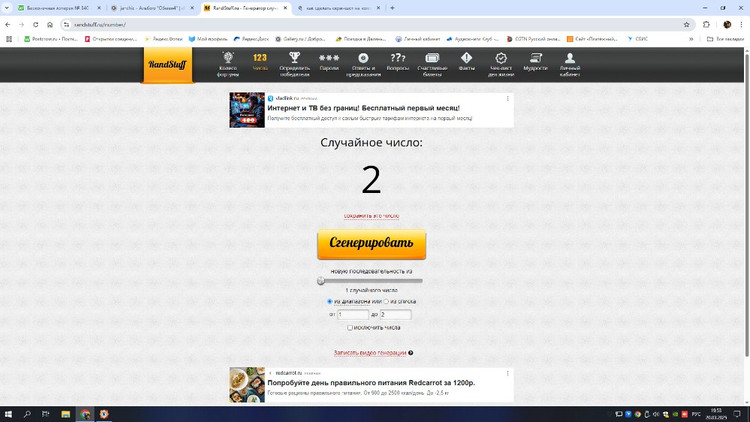Click the 'Сохранить это число' link
This screenshot has height=422, width=750.
point(371,215)
